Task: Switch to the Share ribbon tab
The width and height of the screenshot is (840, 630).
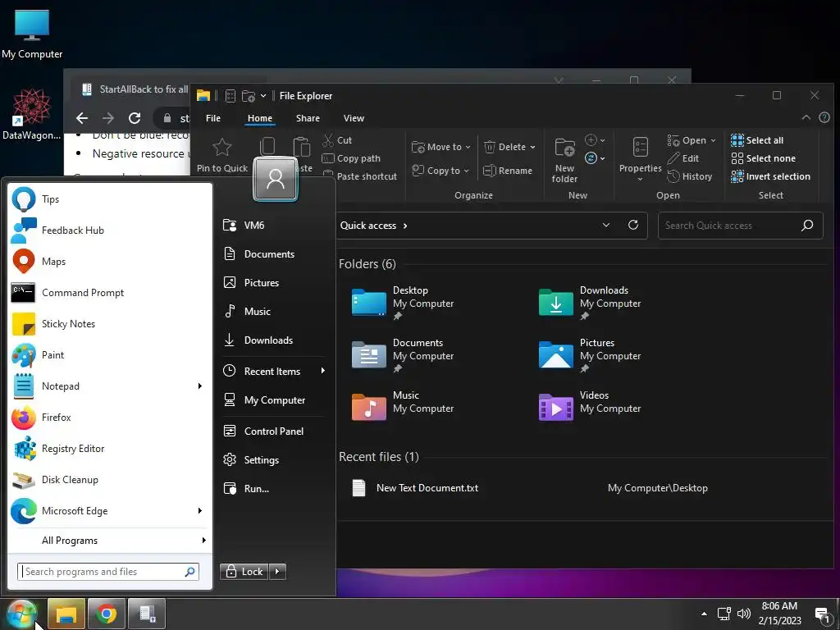Action: pos(308,118)
